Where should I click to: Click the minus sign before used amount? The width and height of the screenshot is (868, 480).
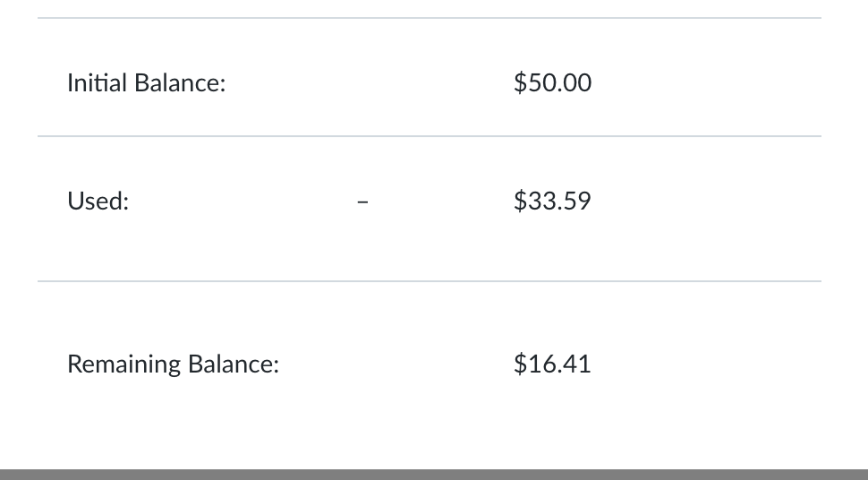point(362,201)
